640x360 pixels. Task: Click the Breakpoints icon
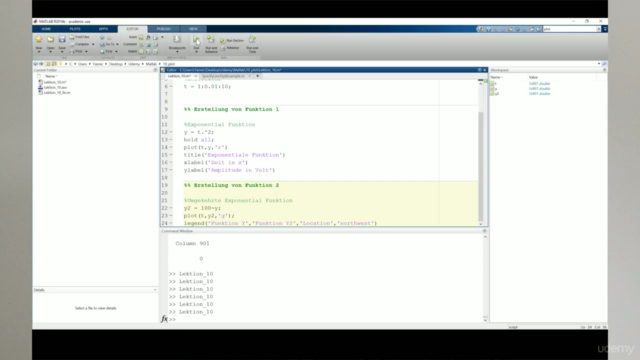(177, 39)
